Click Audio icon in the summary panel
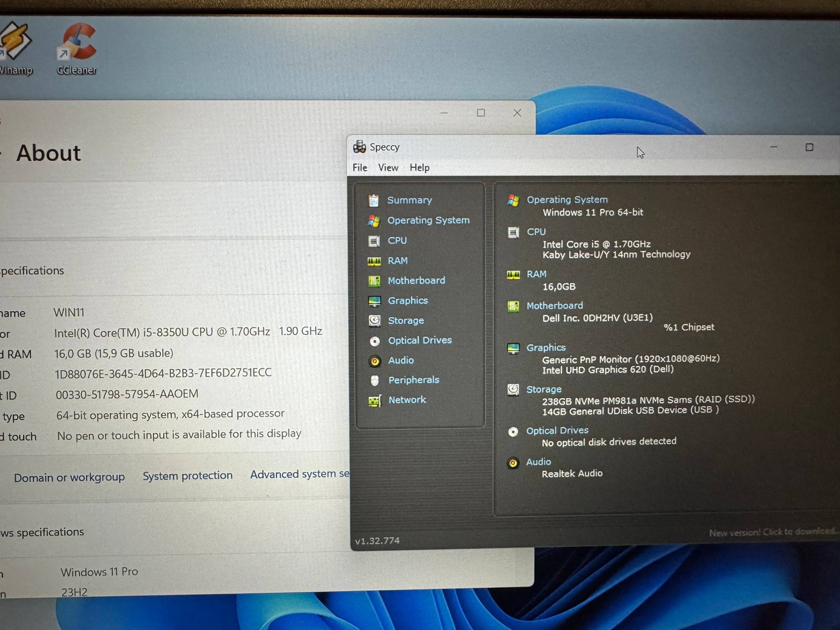The width and height of the screenshot is (840, 630). pyautogui.click(x=513, y=463)
